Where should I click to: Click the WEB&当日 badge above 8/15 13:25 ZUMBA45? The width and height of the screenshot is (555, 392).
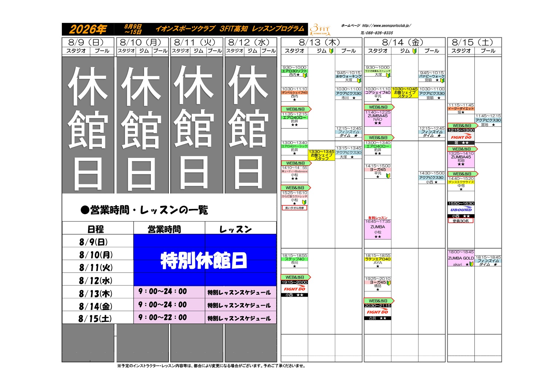point(463,149)
